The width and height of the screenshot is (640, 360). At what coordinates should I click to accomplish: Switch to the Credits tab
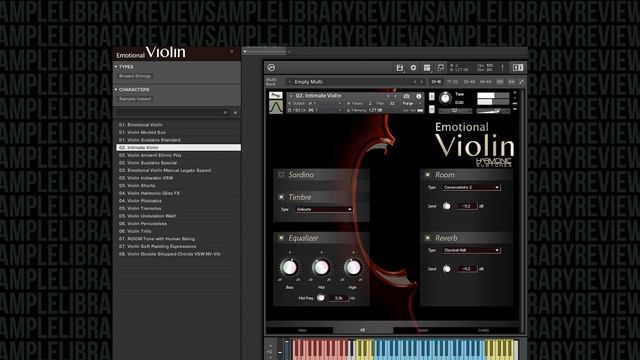coord(483,330)
